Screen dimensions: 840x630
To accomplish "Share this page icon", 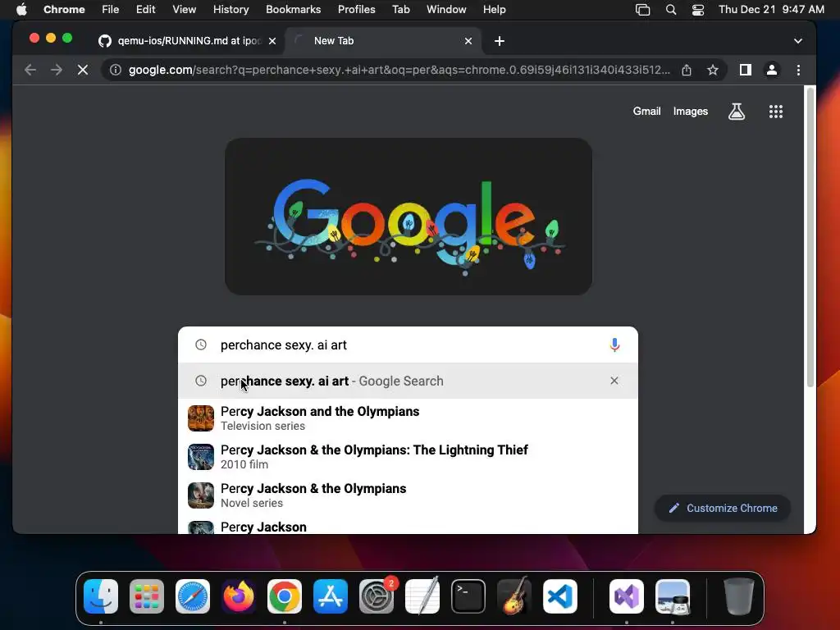I will (x=687, y=70).
